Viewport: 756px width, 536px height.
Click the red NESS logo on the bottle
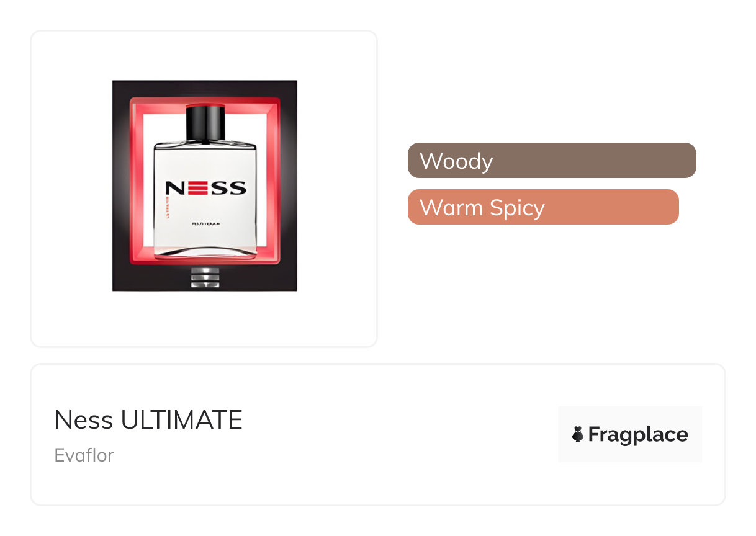[x=205, y=188]
